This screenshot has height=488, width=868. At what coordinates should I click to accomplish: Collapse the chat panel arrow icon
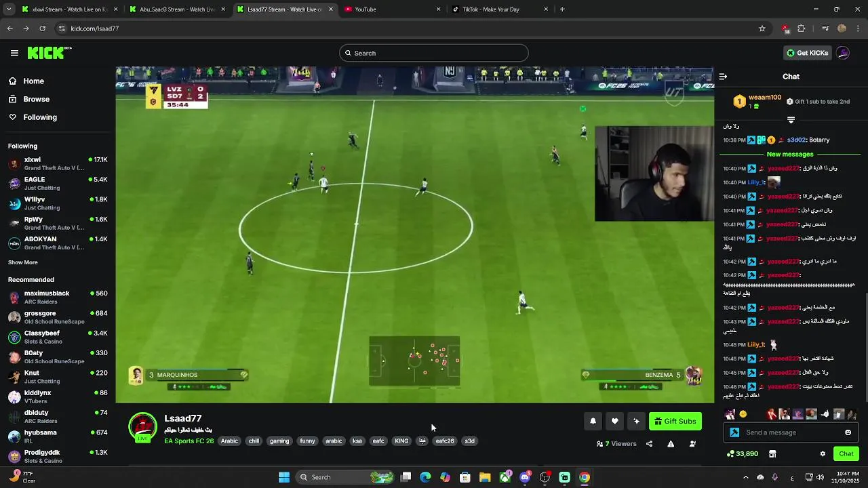(723, 77)
